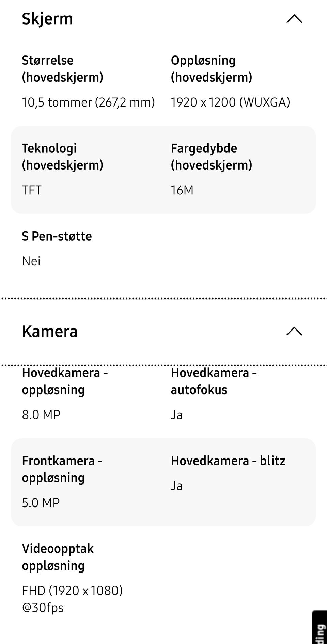Click the Teknologi (hovedskjerm) label
This screenshot has width=327, height=644.
62,157
